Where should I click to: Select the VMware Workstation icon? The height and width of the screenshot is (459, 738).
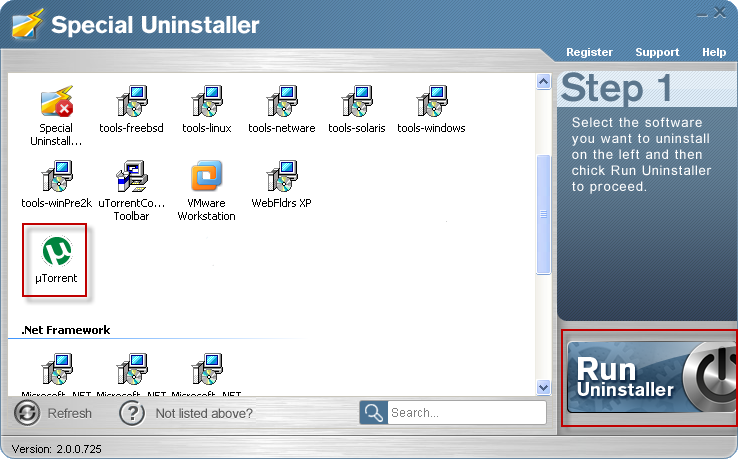pyautogui.click(x=207, y=176)
